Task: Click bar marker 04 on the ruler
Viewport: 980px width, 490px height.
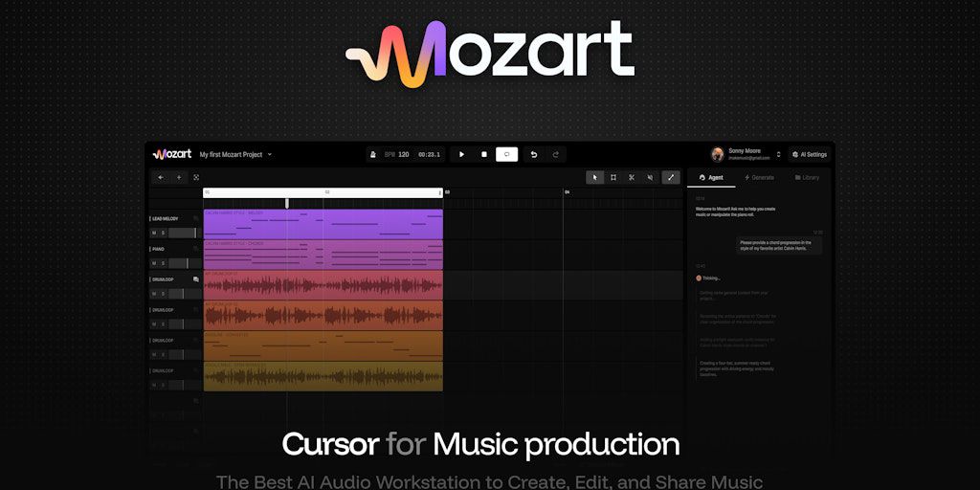Action: [567, 192]
